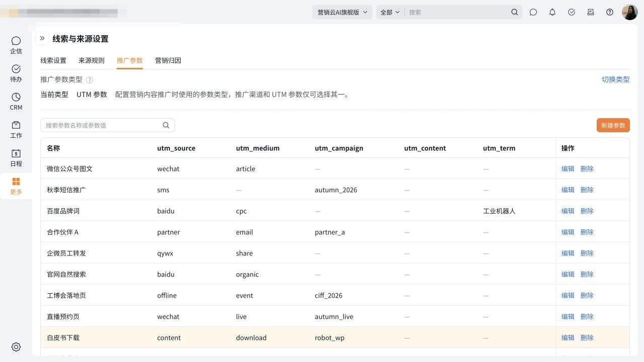Click the ciff_2026 campaign cell
Viewport: 644px width, 362px height.
[x=329, y=296]
